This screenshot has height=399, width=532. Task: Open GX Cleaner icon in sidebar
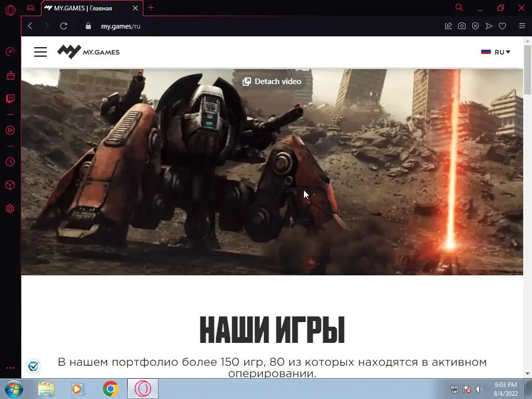(10, 75)
